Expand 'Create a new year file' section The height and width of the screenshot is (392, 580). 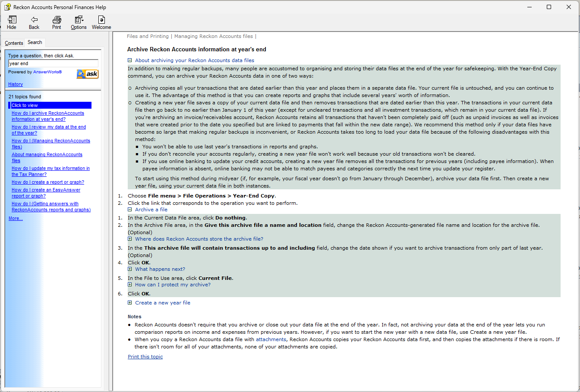click(129, 303)
